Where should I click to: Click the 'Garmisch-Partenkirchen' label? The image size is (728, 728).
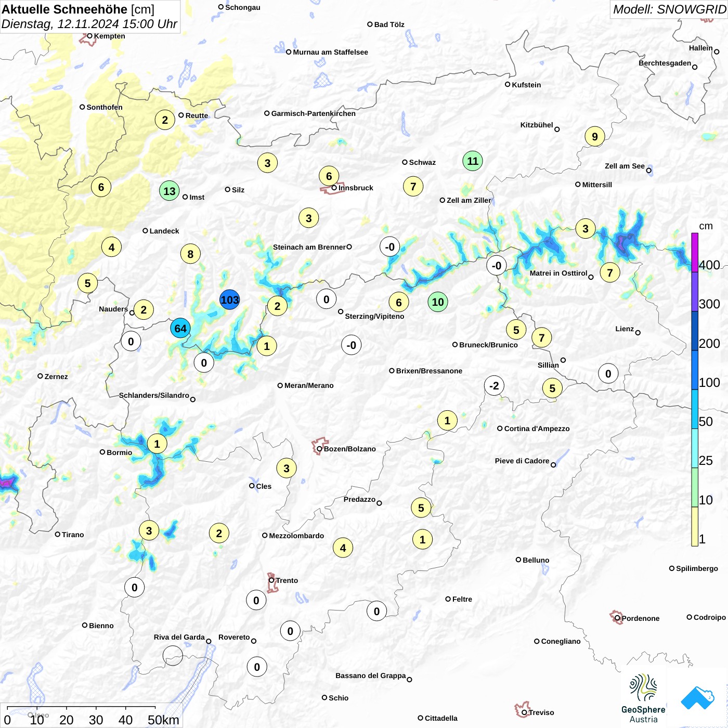coord(314,113)
